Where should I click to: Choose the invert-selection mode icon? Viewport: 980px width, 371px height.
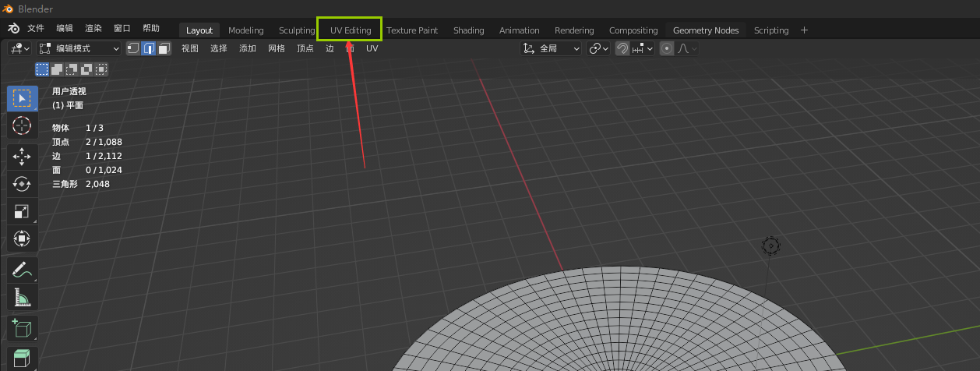86,69
